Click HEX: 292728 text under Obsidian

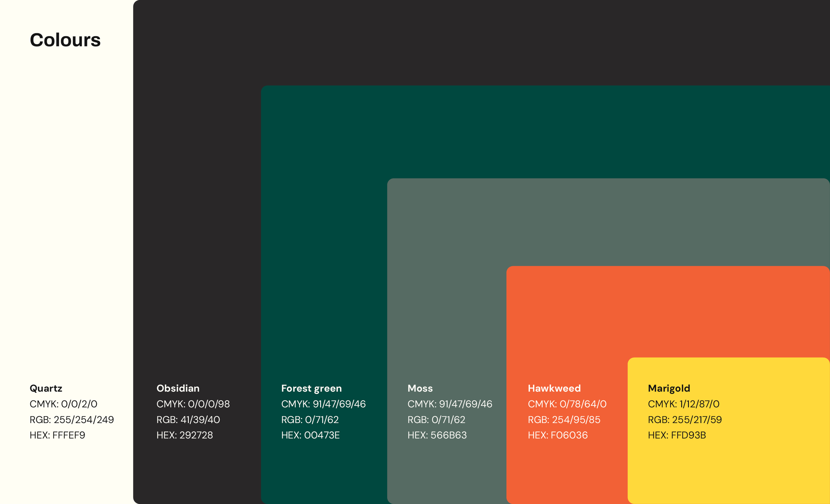[185, 435]
